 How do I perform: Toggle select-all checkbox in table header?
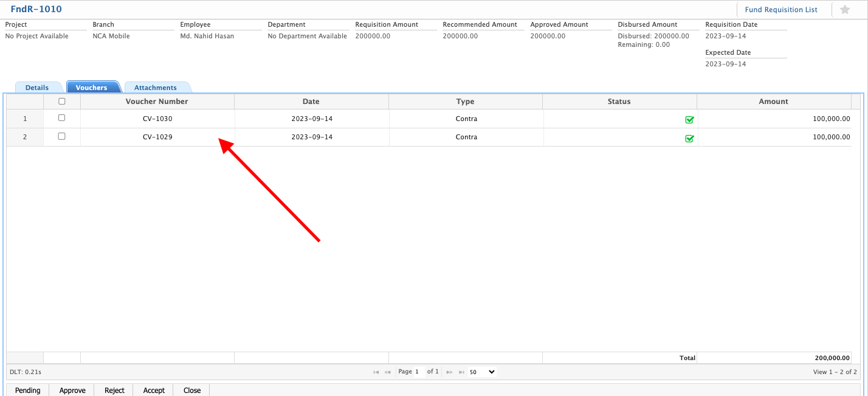[x=61, y=102]
